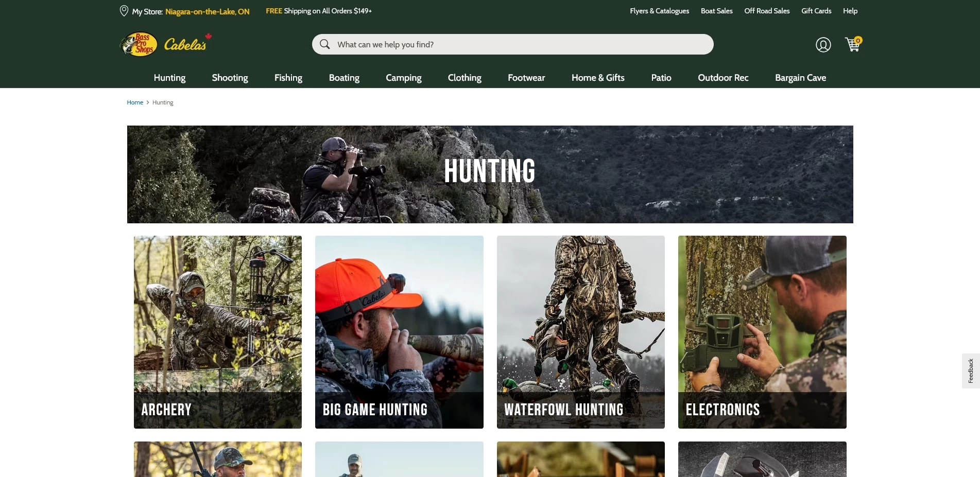This screenshot has width=980, height=477.
Task: Open the Electronics hunting category
Action: pyautogui.click(x=762, y=331)
